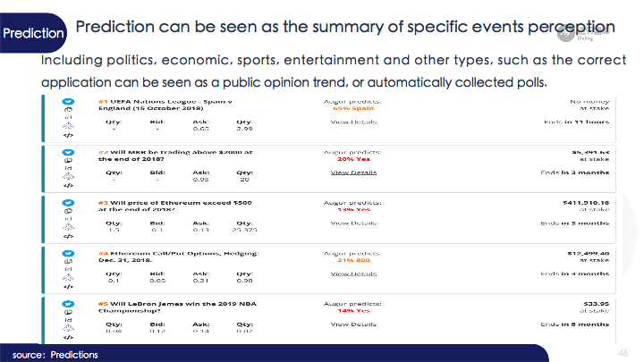Click the embed code icon for UEFA market
Viewport: 644px width, 362px height.
coord(68,135)
